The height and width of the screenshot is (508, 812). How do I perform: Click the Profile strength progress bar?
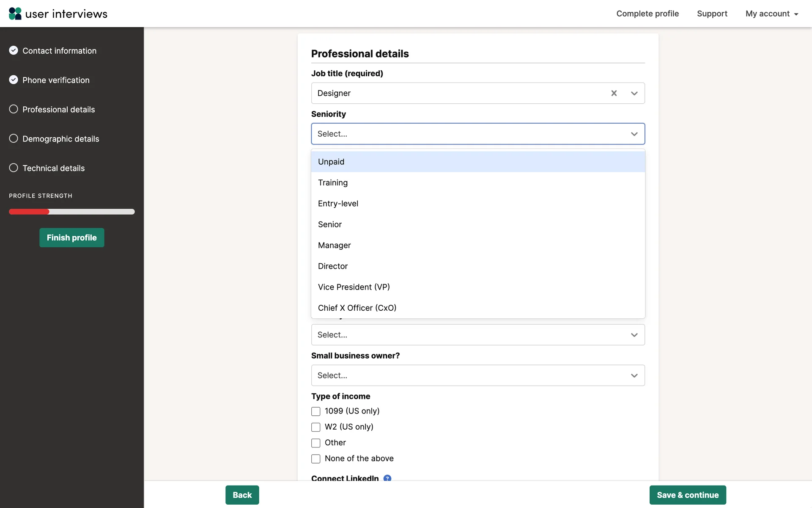[71, 212]
